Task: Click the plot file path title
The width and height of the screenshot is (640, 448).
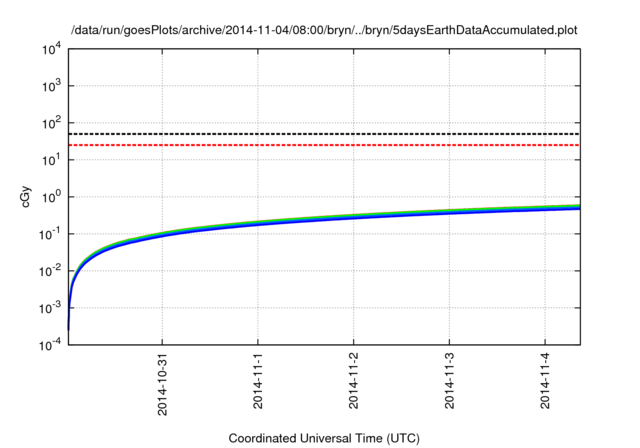Action: tap(324, 30)
